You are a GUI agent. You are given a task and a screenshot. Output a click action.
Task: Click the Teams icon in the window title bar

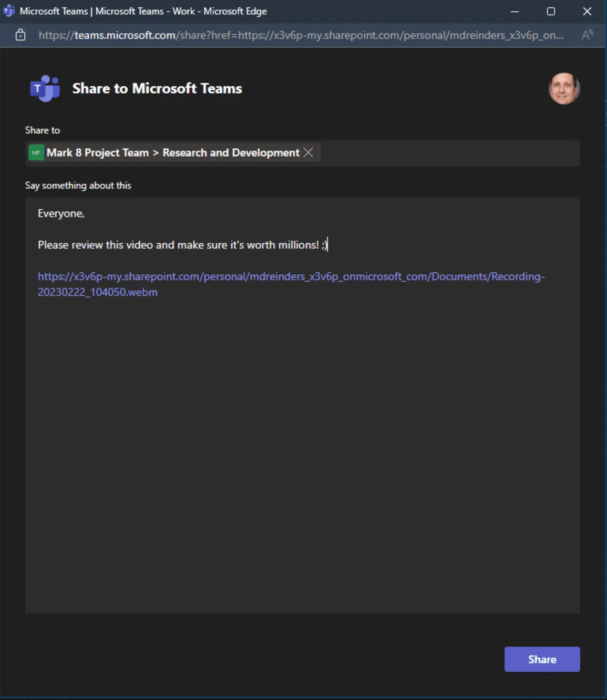click(8, 11)
